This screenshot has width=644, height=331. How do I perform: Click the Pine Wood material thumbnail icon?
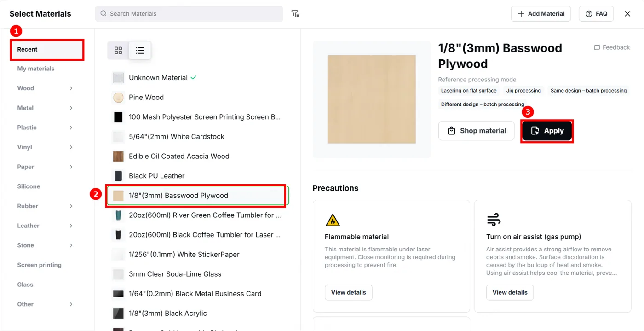(118, 98)
